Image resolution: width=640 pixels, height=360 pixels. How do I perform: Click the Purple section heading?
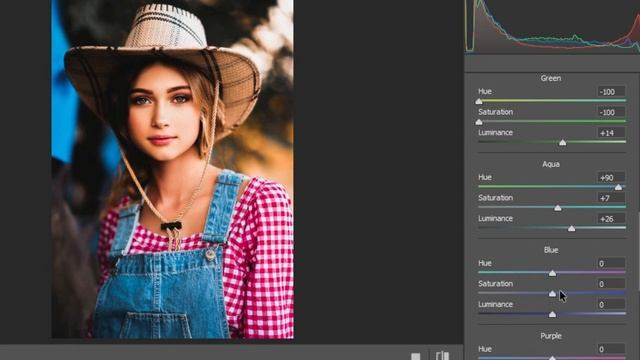pyautogui.click(x=551, y=336)
